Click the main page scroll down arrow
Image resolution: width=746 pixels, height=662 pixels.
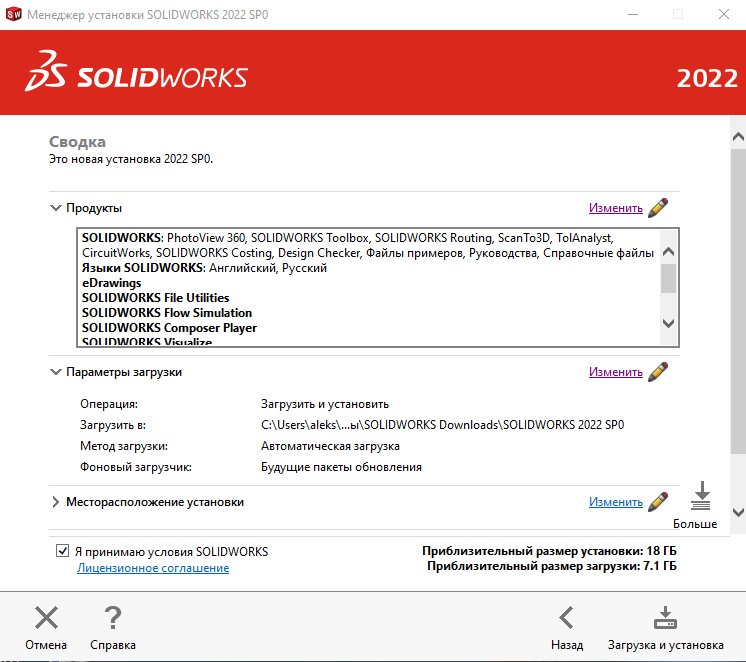coord(738,513)
